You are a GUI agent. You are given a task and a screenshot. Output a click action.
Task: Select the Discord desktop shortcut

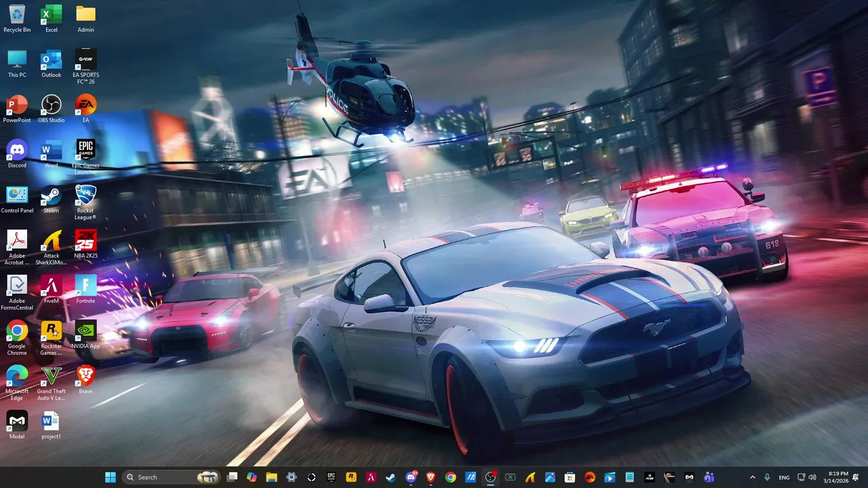point(17,154)
